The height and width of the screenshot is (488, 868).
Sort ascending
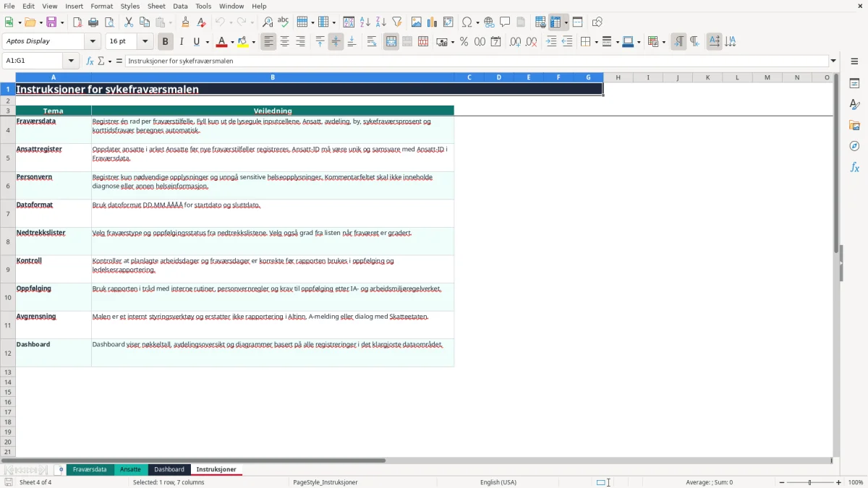pos(365,22)
